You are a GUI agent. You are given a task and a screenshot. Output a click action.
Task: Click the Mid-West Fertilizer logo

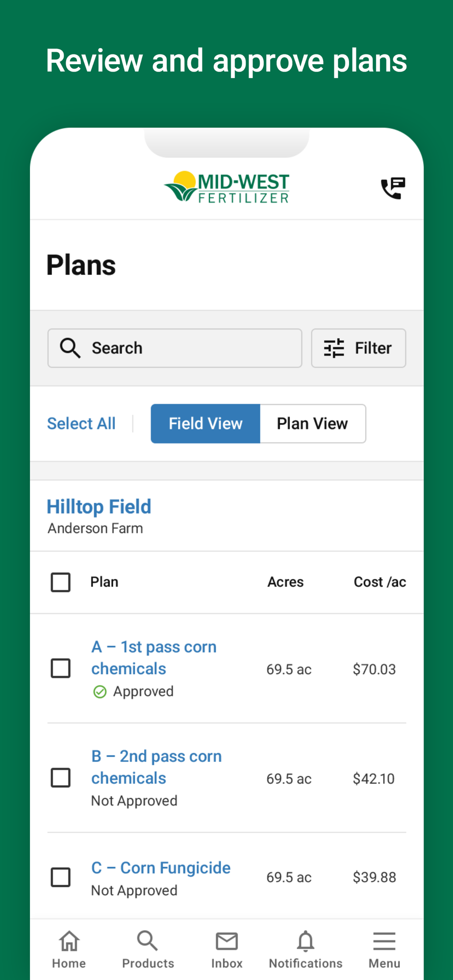[x=227, y=188]
